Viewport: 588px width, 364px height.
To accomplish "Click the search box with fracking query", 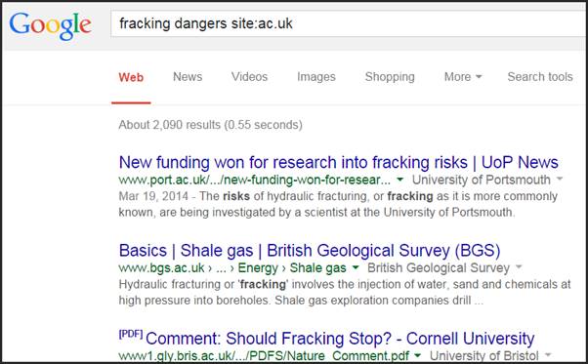I will point(349,23).
